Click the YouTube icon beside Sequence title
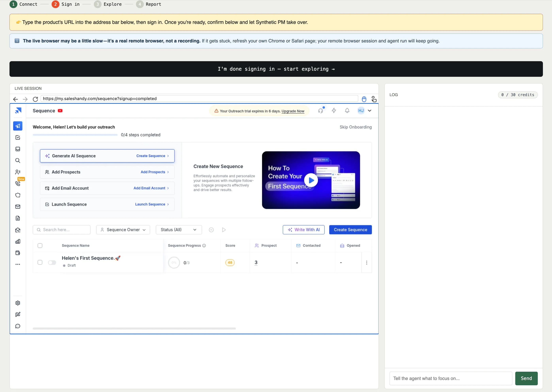552x392 pixels. 60,111
